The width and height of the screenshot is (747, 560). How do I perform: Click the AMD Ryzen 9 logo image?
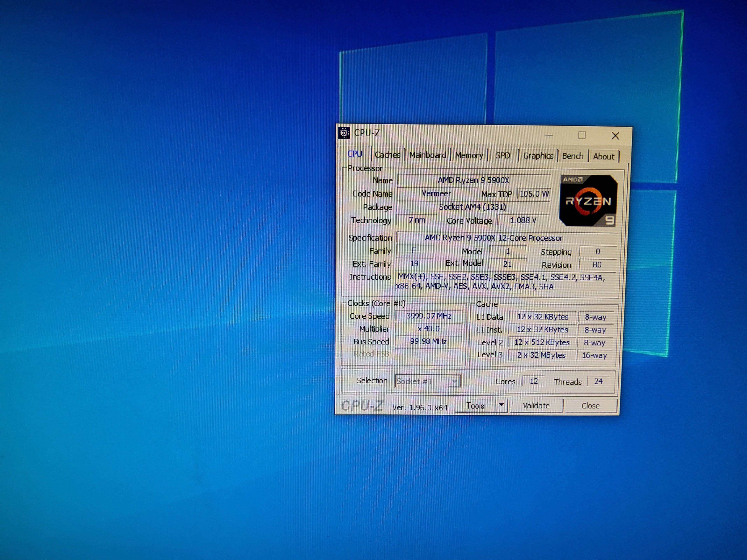tap(588, 200)
